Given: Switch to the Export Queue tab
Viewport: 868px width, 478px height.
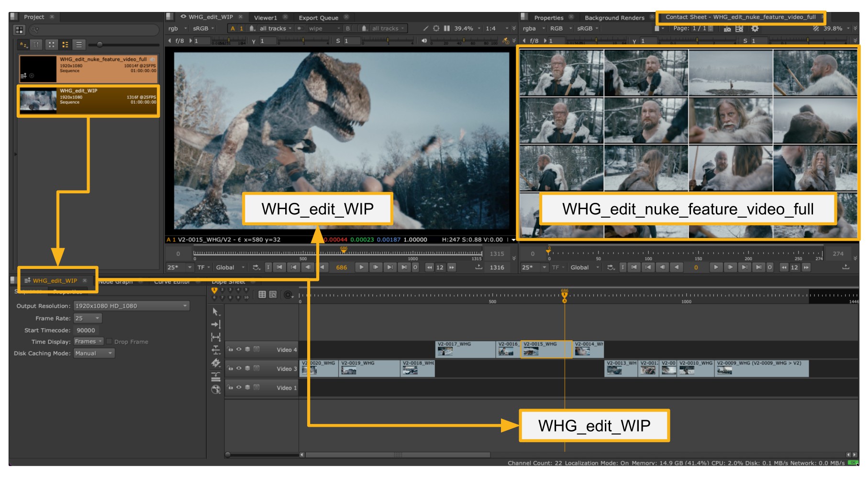Looking at the screenshot, I should (318, 18).
